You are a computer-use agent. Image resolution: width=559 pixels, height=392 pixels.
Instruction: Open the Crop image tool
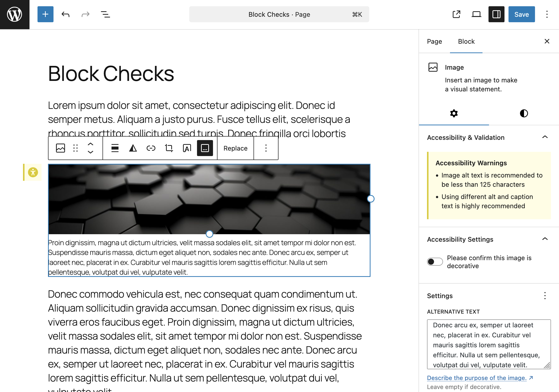pos(169,148)
